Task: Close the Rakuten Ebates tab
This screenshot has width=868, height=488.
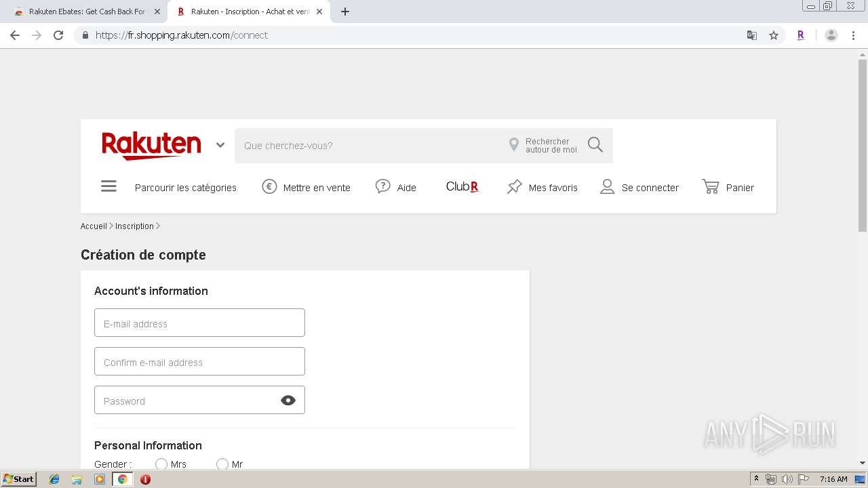Action: pyautogui.click(x=157, y=12)
